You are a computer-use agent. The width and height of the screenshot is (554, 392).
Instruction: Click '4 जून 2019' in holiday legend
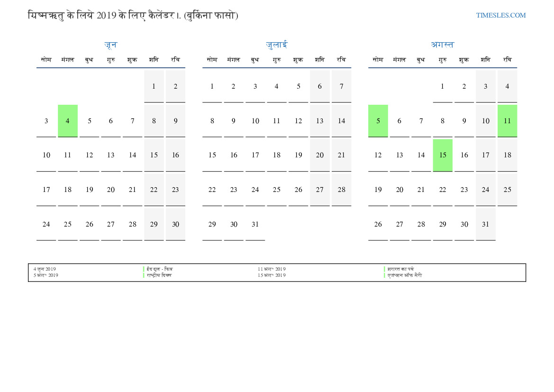[45, 269]
